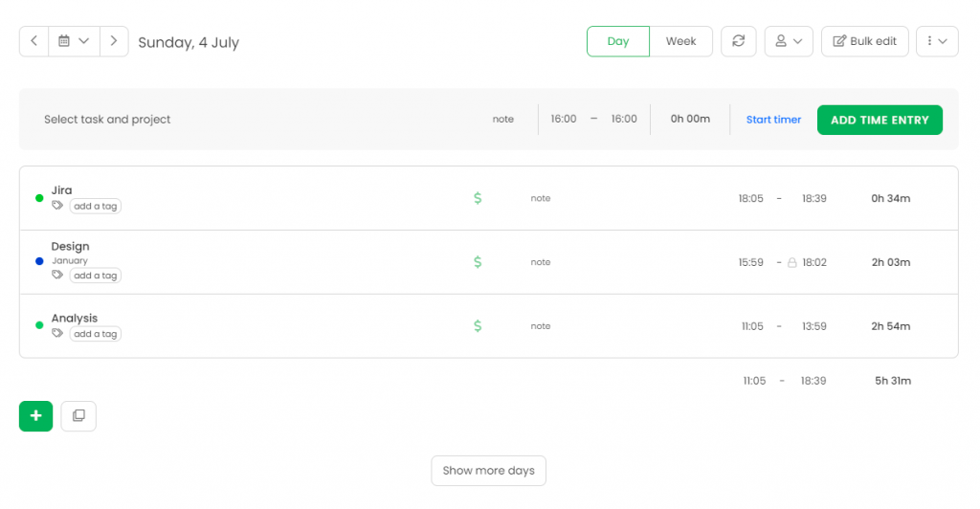This screenshot has height=509, width=980.
Task: Click the copy entries icon
Action: 78,416
